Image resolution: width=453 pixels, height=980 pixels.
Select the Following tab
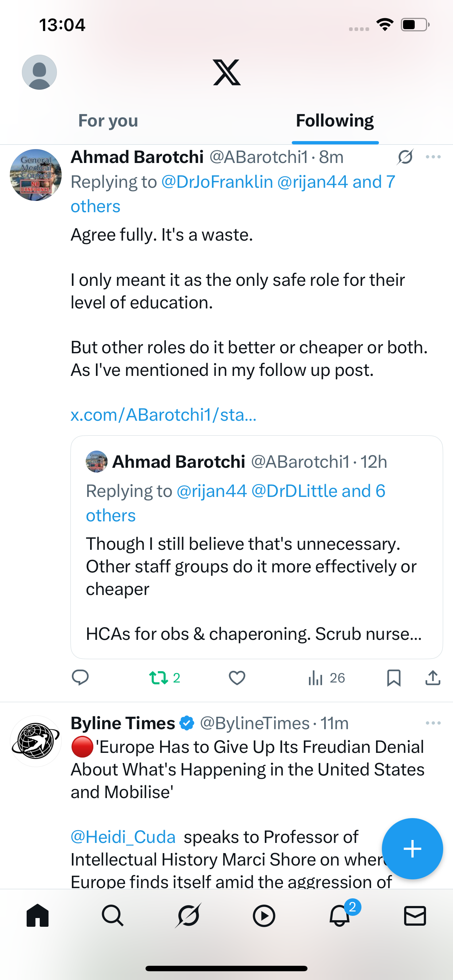pyautogui.click(x=334, y=121)
